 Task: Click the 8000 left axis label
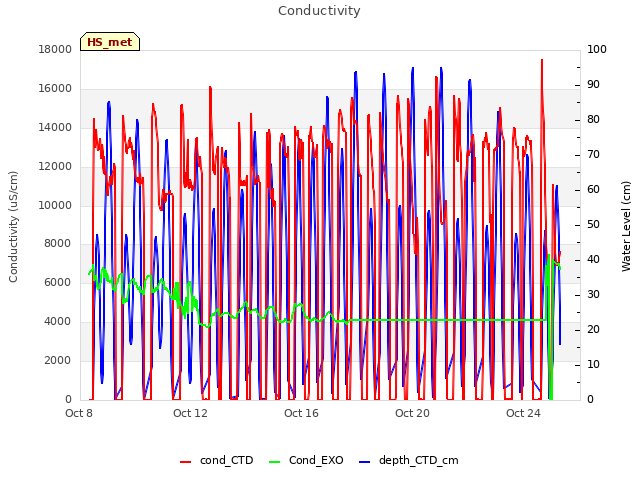[x=58, y=243]
